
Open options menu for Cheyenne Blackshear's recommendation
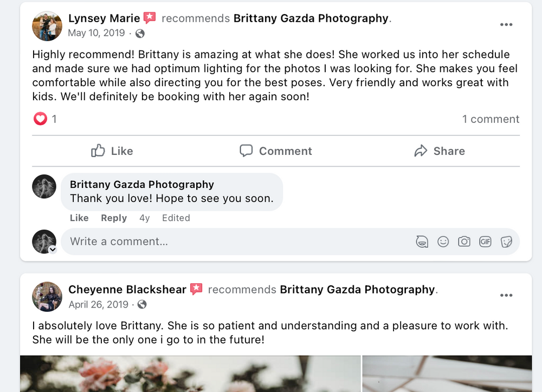(x=506, y=295)
